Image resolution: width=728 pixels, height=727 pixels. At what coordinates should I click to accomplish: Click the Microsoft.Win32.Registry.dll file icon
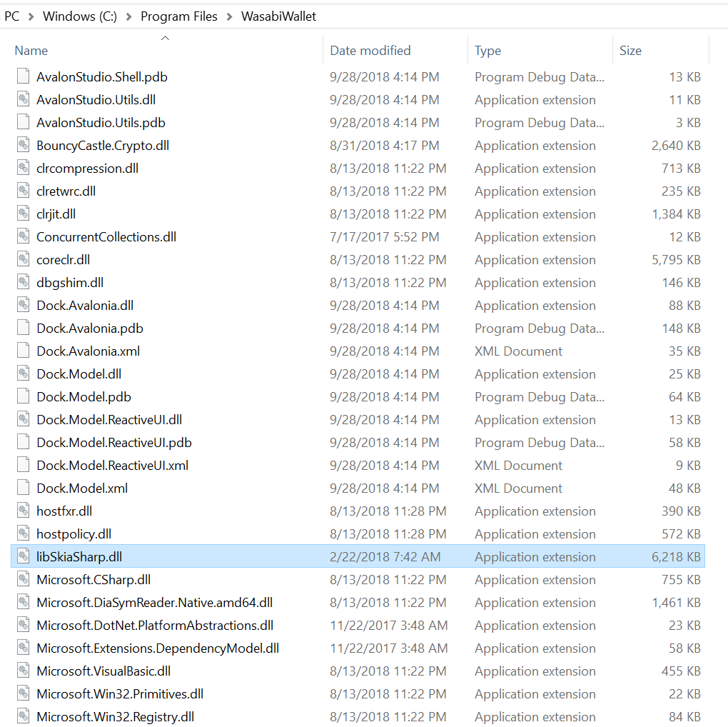24,716
